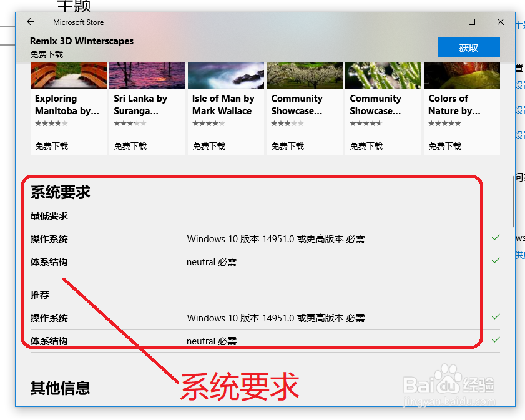Screen dimensions: 525x420
Task: Open the dew drops Community Showcase thumbnail
Action: [x=383, y=76]
